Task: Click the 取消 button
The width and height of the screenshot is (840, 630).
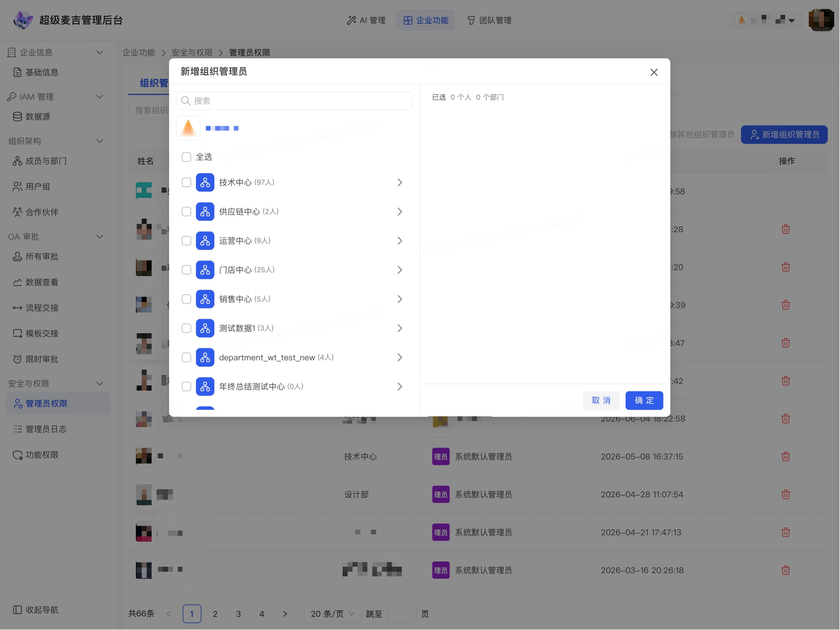Action: [601, 401]
